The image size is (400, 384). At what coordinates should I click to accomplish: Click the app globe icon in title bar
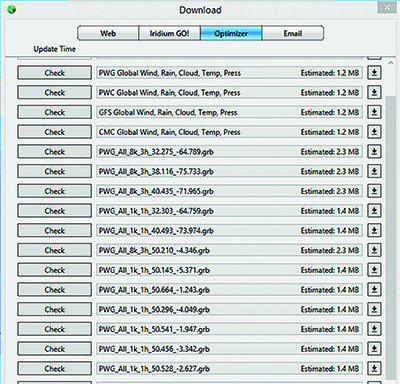(x=11, y=9)
